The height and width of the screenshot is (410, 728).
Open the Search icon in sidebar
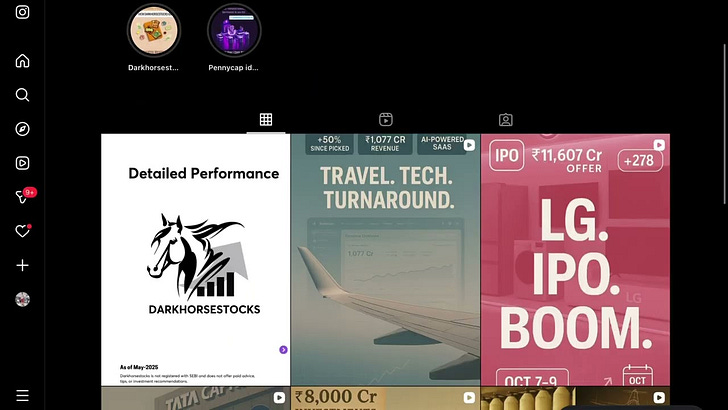click(x=22, y=95)
